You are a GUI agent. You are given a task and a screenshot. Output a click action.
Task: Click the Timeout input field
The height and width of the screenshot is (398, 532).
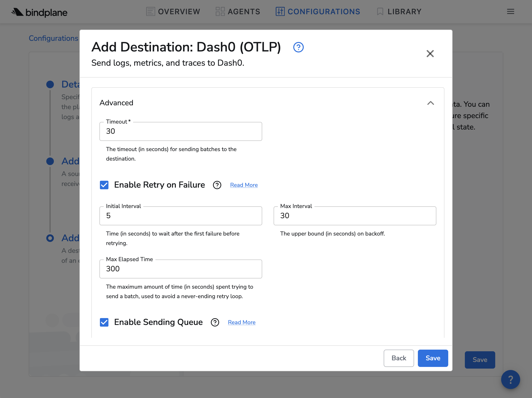181,131
